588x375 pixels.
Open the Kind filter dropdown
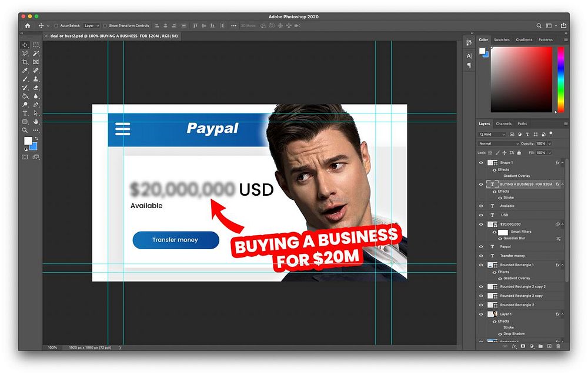[492, 134]
